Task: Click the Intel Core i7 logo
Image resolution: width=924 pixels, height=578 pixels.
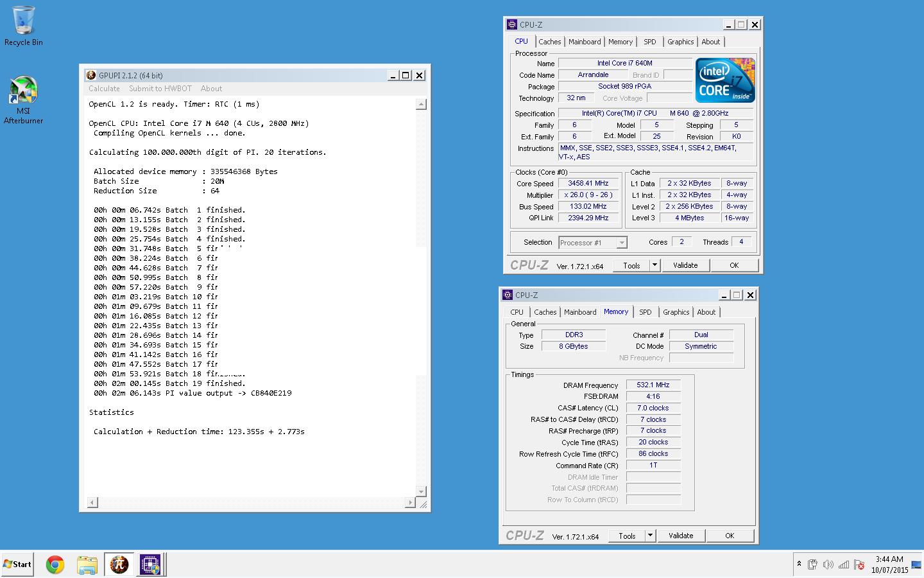Action: pyautogui.click(x=725, y=80)
